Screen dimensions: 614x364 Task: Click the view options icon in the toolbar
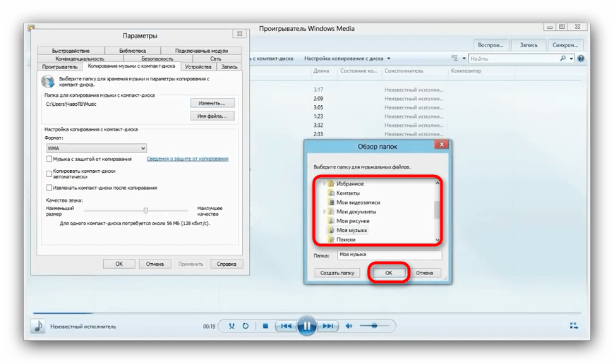tap(455, 59)
